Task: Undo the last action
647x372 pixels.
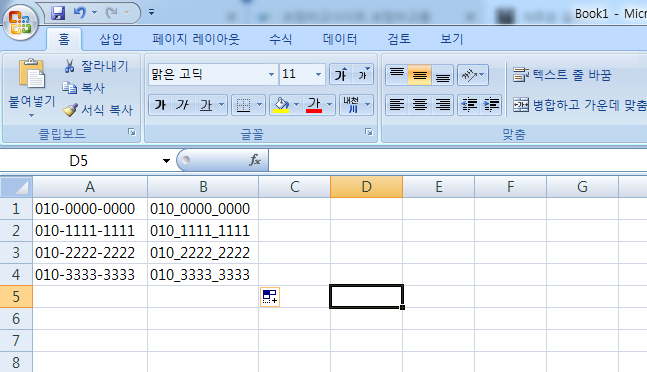Action: pyautogui.click(x=79, y=13)
